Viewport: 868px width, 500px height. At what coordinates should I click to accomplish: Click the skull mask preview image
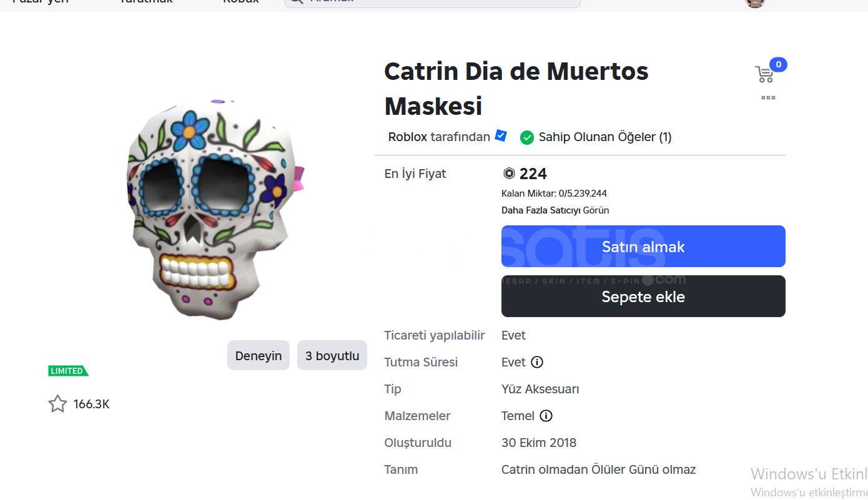(212, 209)
